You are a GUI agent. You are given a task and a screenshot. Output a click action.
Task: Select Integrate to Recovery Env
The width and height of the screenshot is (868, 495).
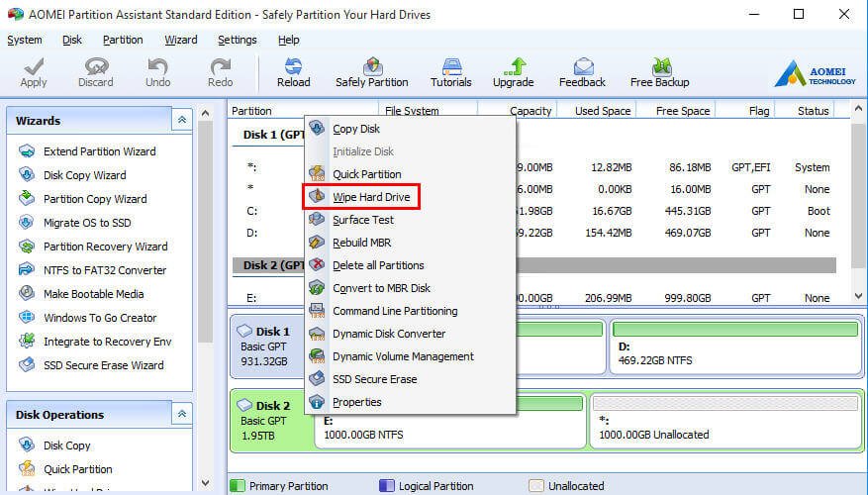(108, 342)
